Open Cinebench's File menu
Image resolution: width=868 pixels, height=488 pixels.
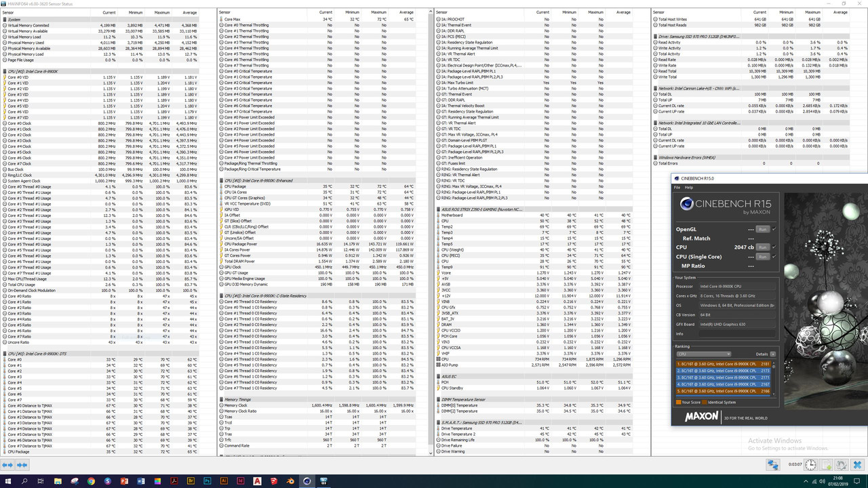pos(677,187)
